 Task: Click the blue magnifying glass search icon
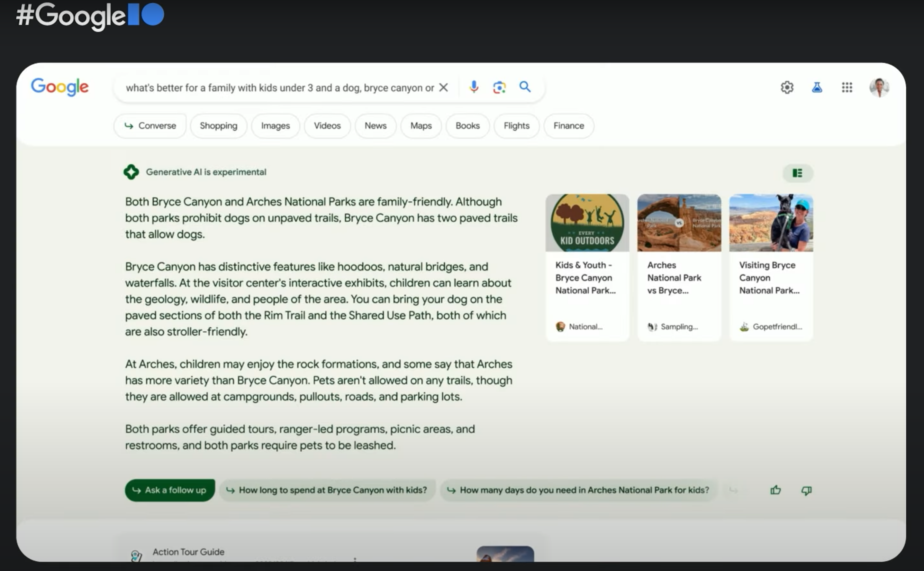pos(525,87)
